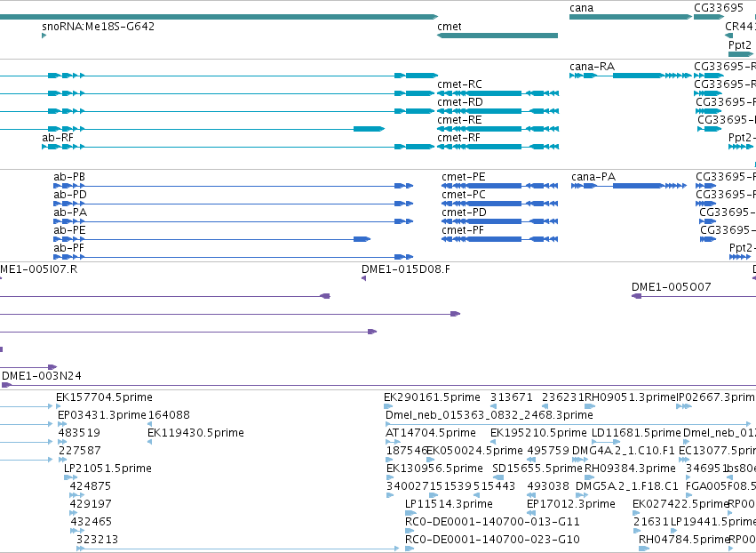756x553 pixels.
Task: Click EST LP11514.3prime
Action: [449, 504]
